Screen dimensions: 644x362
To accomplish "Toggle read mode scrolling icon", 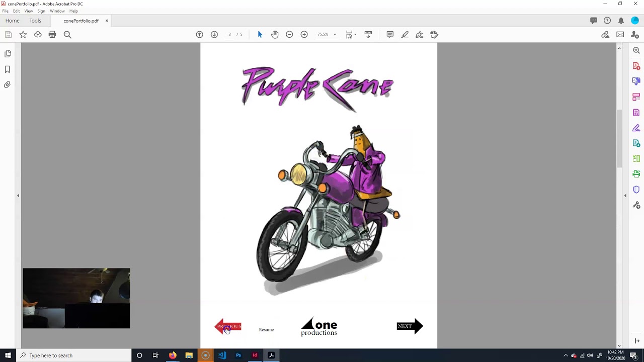I will pos(368,35).
